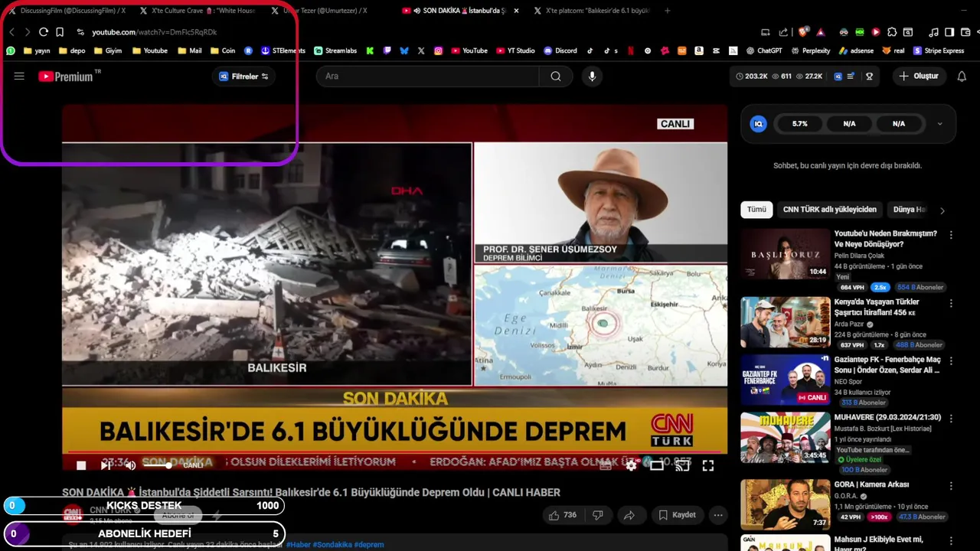Click the share page icon in address bar
The height and width of the screenshot is (551, 980).
(783, 32)
